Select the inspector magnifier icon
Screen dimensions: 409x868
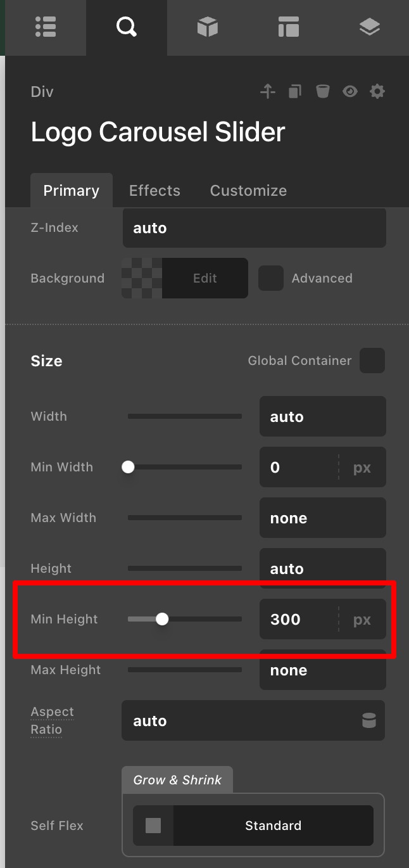coord(126,27)
